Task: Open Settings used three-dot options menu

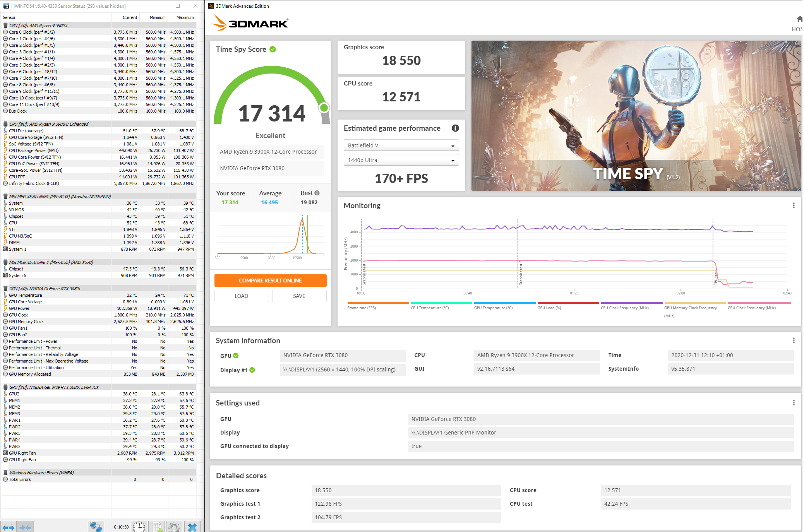Action: (x=794, y=403)
